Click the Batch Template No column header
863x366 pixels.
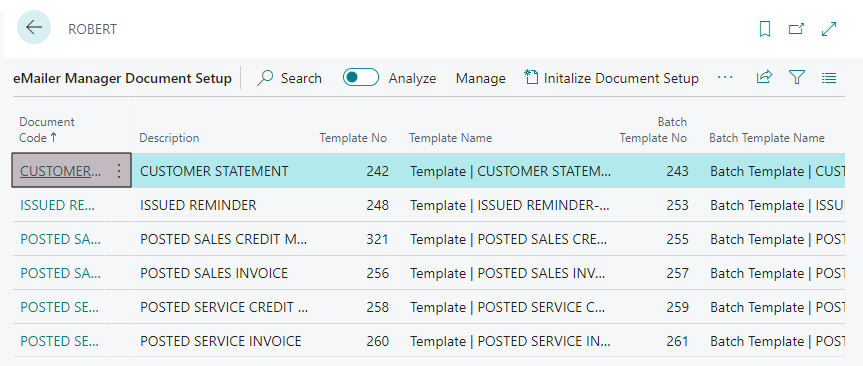pyautogui.click(x=653, y=130)
